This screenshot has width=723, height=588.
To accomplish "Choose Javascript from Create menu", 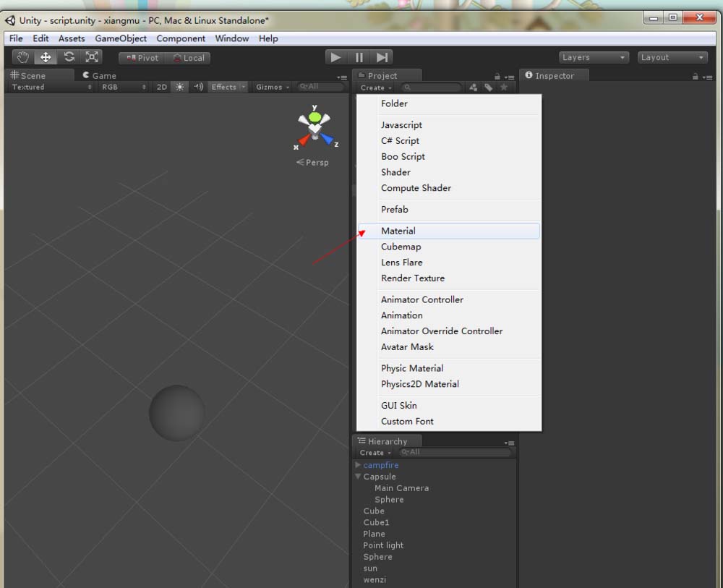I will coord(449,125).
